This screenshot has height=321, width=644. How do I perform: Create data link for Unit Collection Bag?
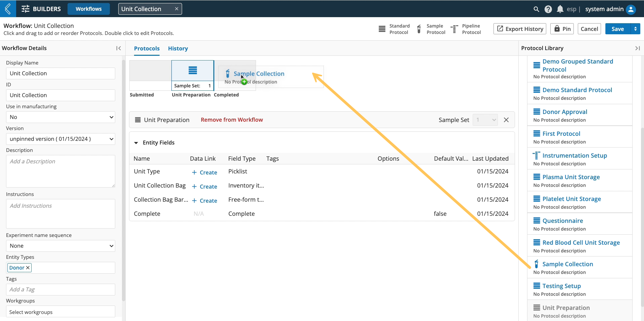205,187
